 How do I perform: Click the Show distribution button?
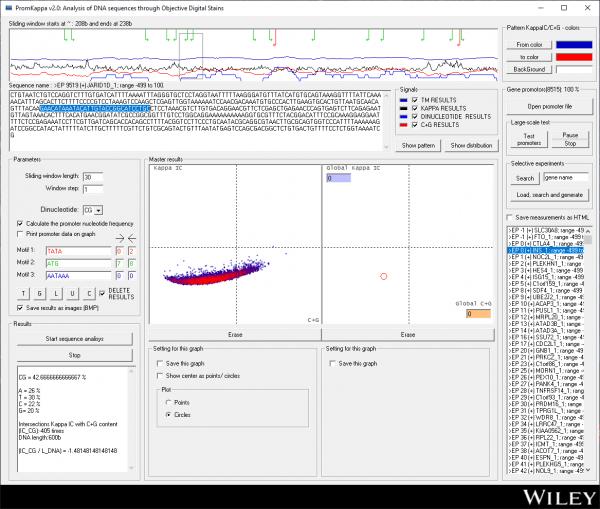(471, 145)
